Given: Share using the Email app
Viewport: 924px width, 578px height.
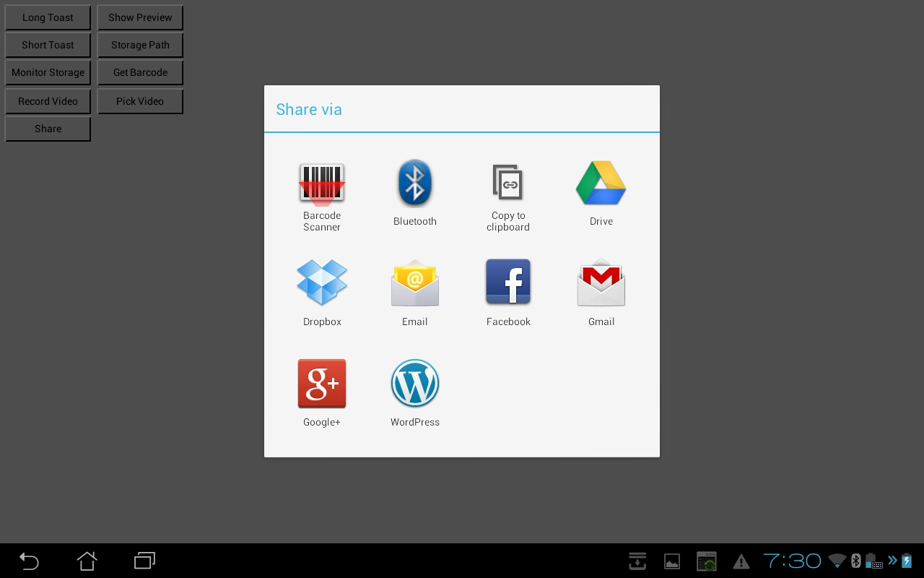Looking at the screenshot, I should click(415, 293).
